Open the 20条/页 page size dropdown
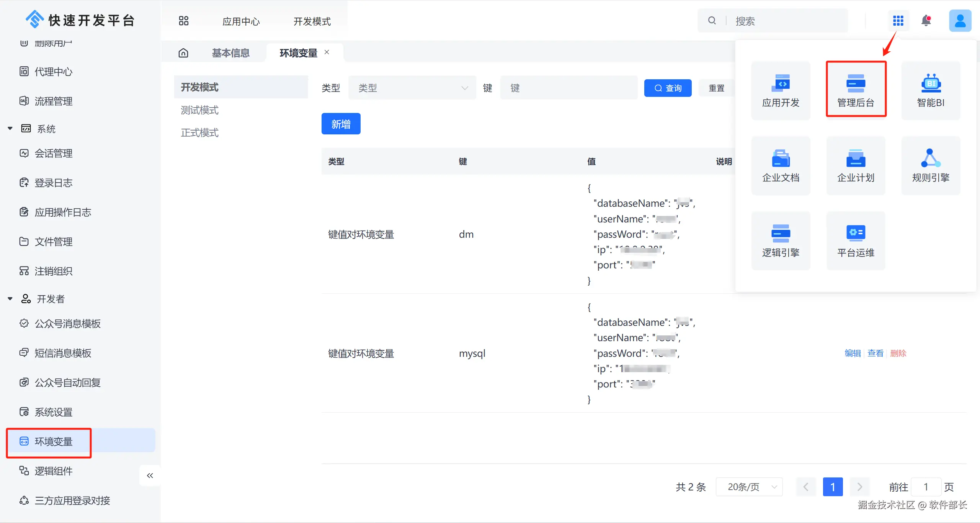Screen dimensions: 980x523 coord(749,487)
